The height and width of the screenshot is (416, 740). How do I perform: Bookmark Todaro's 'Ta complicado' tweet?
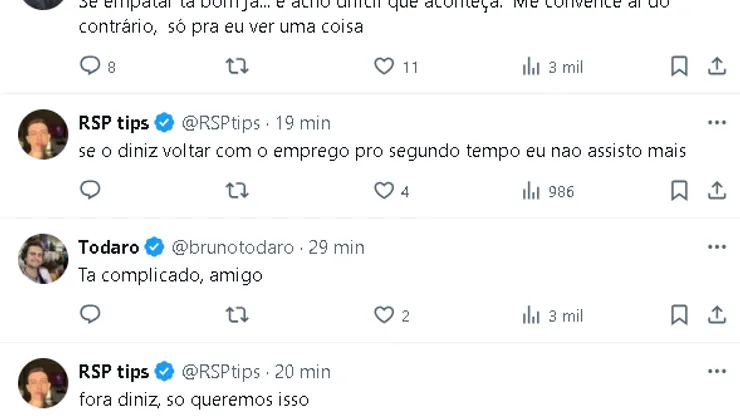click(x=679, y=315)
